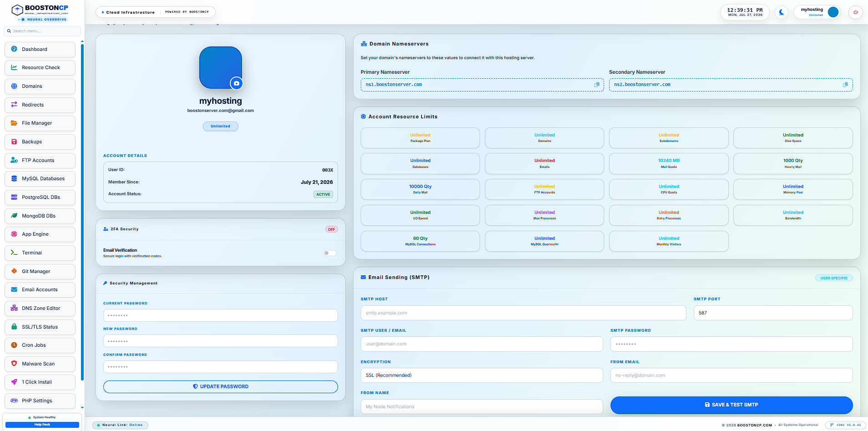Viewport: 868px width, 431px height.
Task: Open Terminal from the sidebar
Action: tap(40, 253)
